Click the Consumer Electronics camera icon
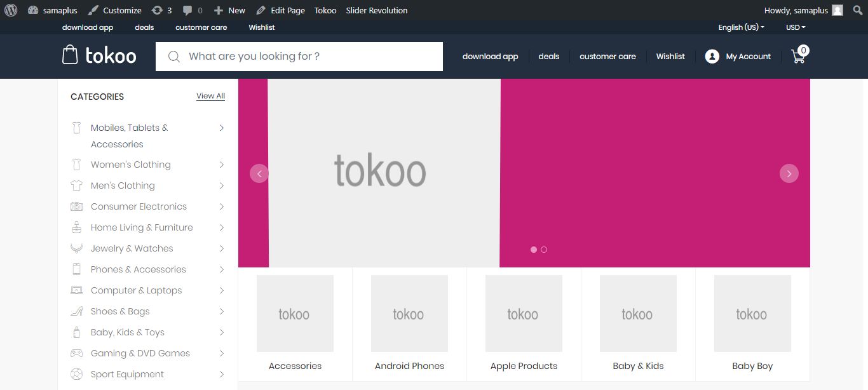Screen dimensions: 868x390 coord(77,206)
